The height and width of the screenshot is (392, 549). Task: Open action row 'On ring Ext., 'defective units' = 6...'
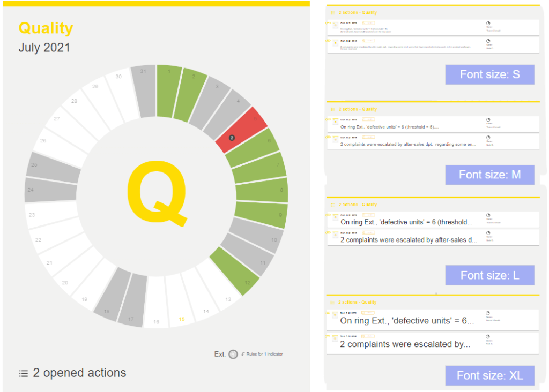click(433, 320)
